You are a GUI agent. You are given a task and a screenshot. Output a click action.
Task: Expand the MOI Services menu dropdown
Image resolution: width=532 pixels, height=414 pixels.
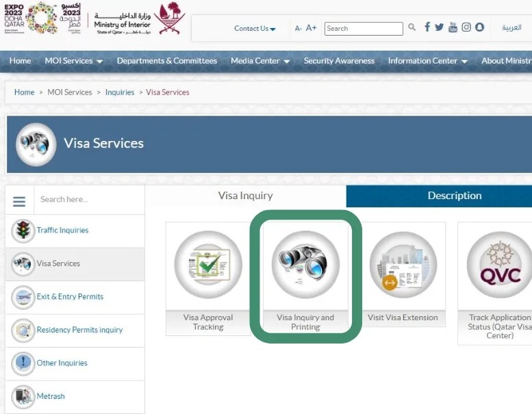[x=74, y=61]
